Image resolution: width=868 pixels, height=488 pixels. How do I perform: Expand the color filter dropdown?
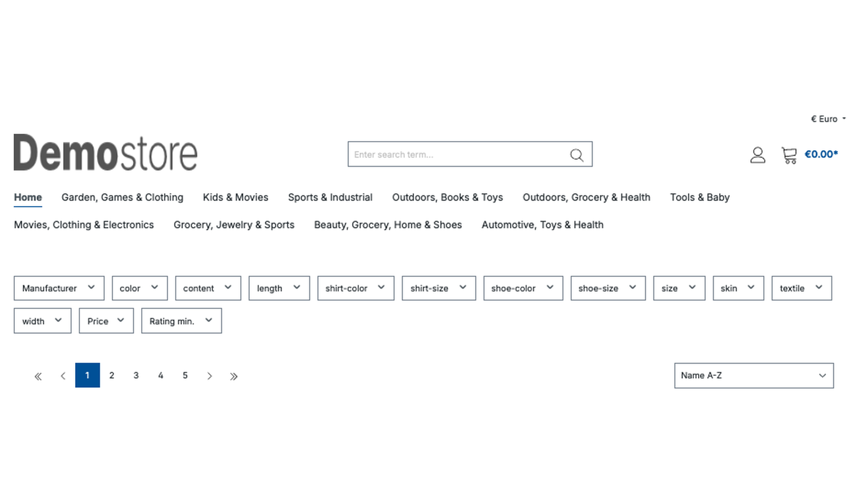(140, 288)
